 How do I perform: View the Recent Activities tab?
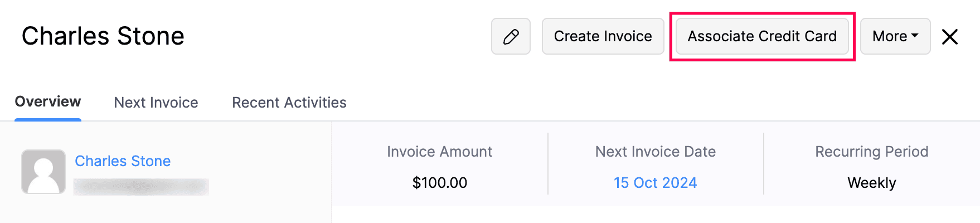pos(289,103)
